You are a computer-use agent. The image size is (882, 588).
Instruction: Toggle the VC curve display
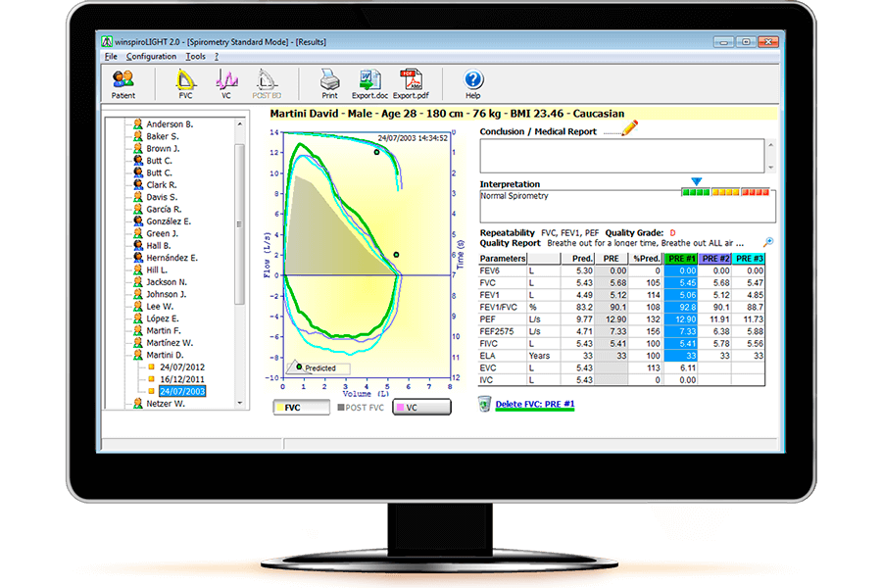422,406
